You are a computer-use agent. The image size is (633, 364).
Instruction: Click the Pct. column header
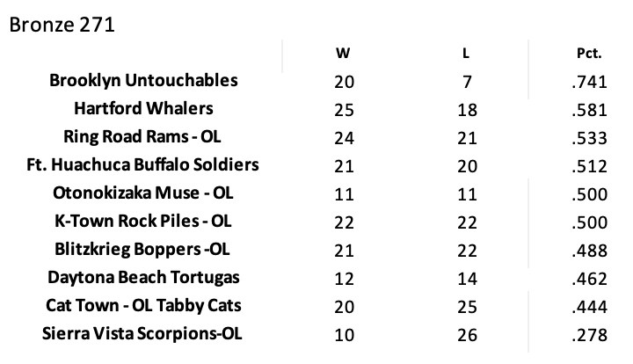tap(586, 53)
